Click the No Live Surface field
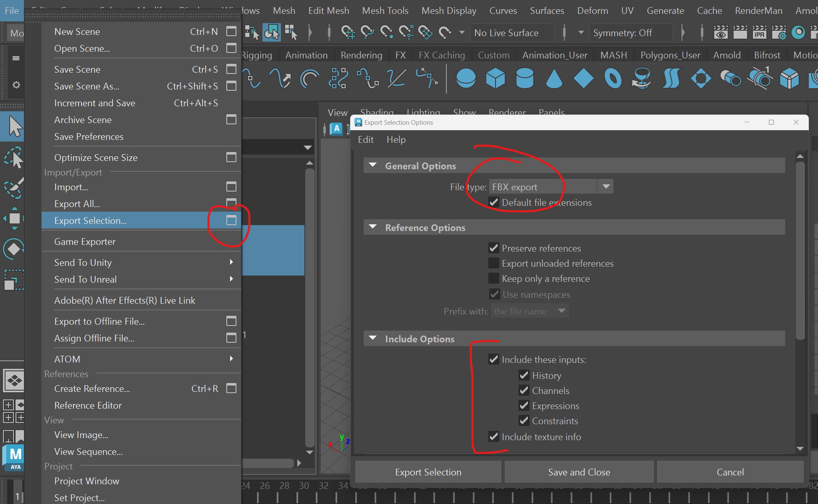The width and height of the screenshot is (818, 504). [511, 33]
